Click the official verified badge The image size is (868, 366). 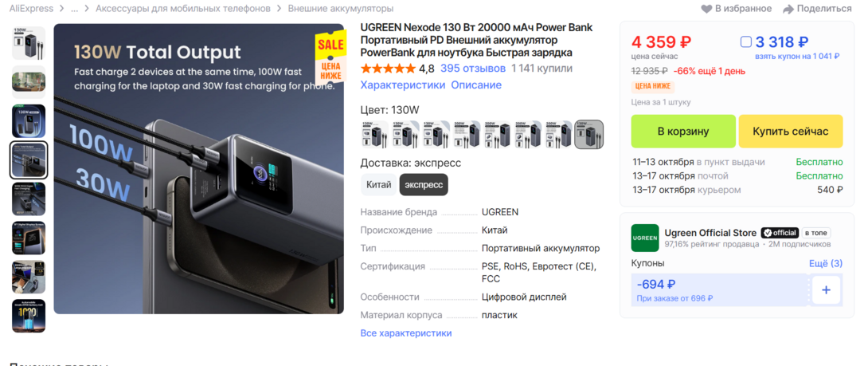(780, 233)
